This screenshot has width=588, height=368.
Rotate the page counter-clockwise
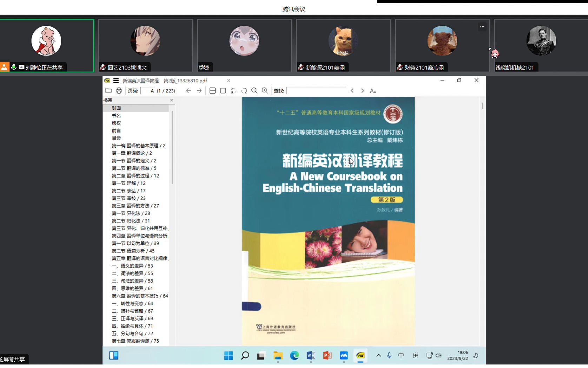pyautogui.click(x=233, y=91)
